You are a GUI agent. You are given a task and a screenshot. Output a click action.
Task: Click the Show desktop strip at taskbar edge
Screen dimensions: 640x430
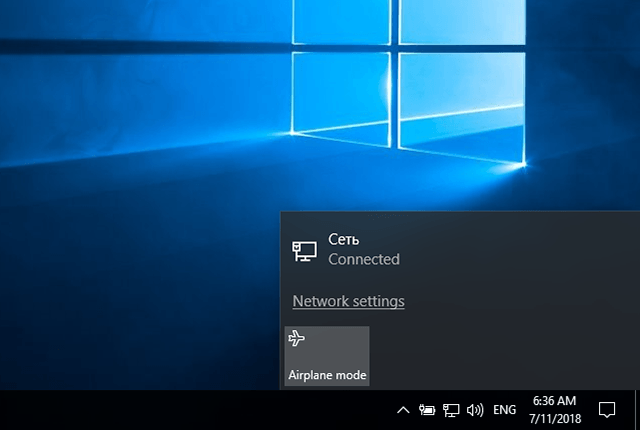[637, 410]
